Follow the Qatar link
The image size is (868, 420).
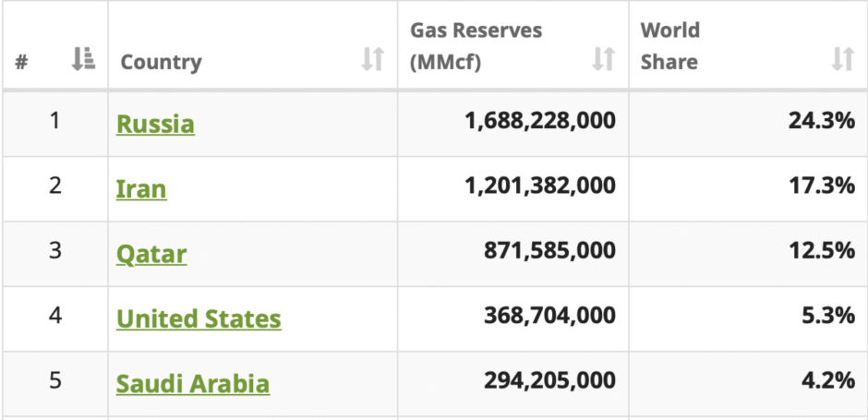pos(151,254)
